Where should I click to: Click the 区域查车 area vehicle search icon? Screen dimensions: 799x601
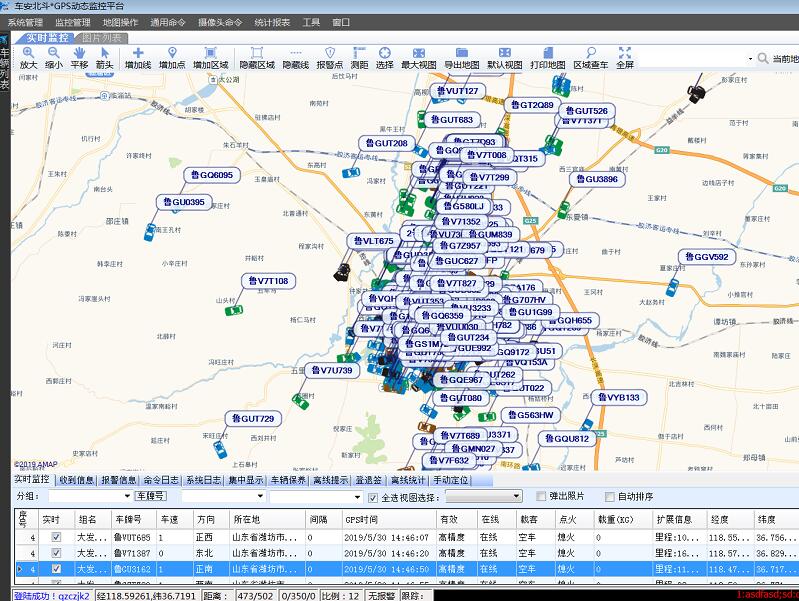tap(590, 58)
